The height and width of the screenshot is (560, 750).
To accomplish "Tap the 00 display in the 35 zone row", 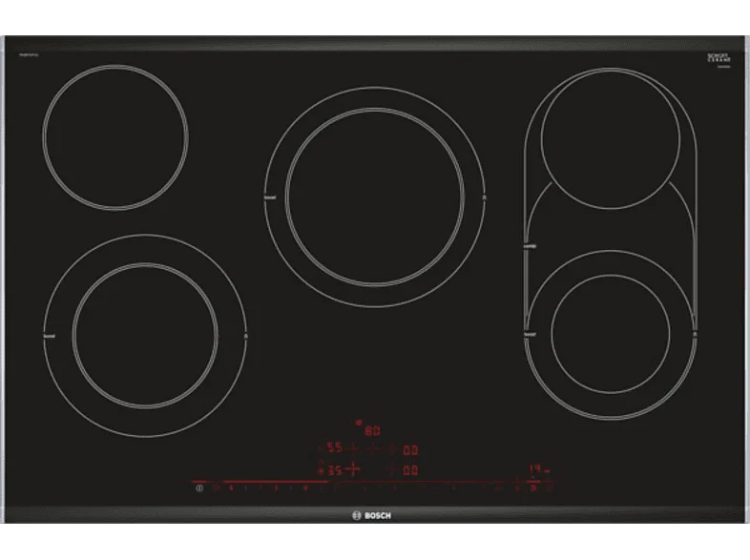I will click(x=410, y=470).
